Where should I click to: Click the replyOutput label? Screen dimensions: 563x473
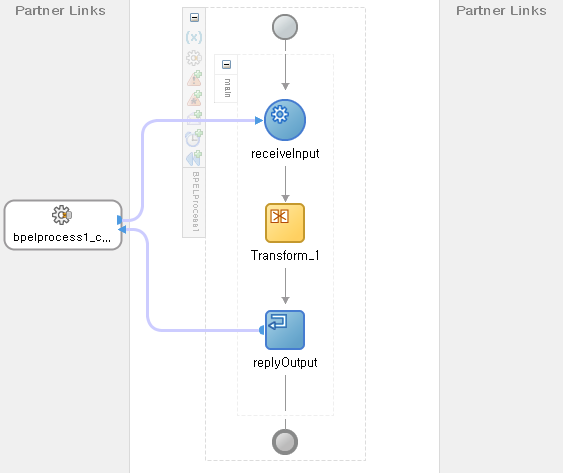pos(285,362)
